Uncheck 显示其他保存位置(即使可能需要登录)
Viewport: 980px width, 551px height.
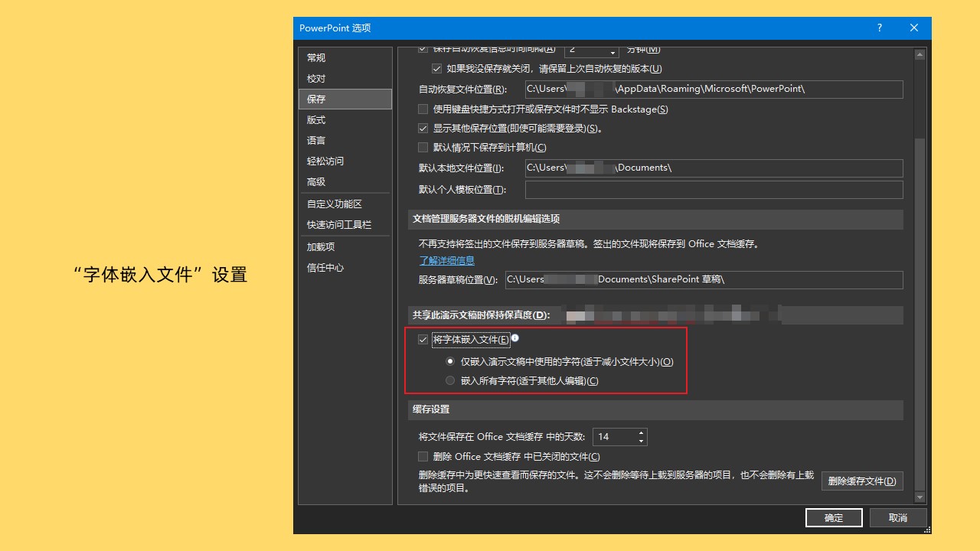tap(422, 128)
